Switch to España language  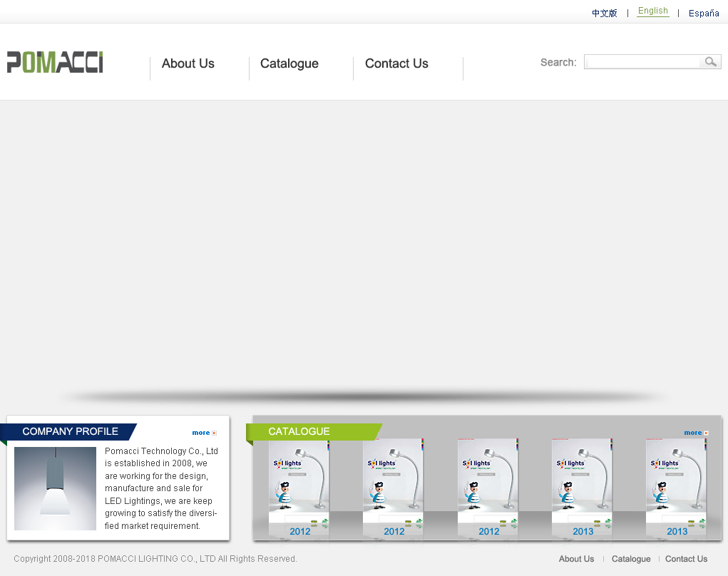[x=703, y=13]
